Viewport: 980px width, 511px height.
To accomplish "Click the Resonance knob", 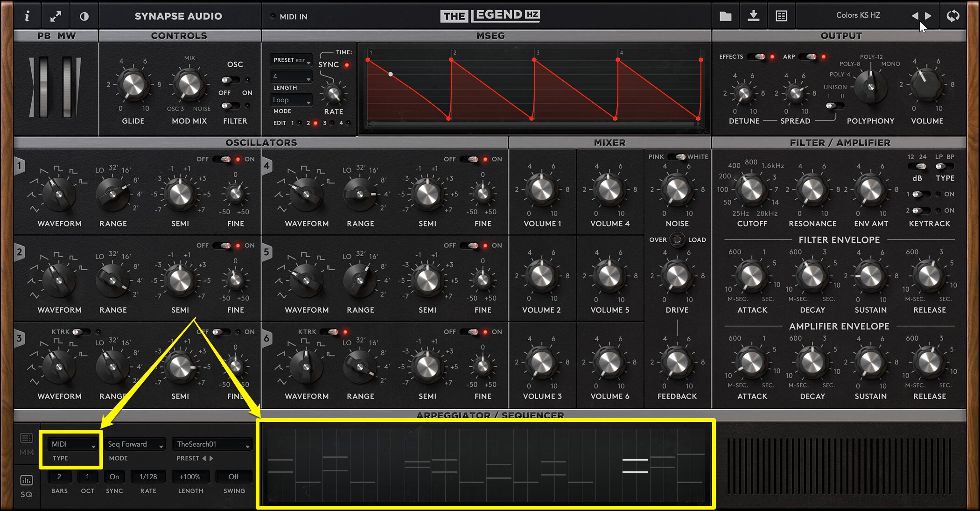I will point(812,189).
